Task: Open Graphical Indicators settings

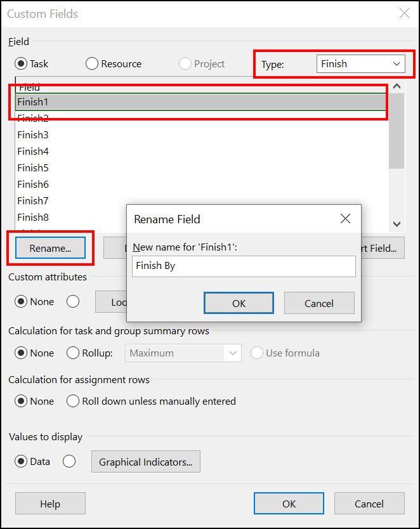Action: (x=146, y=462)
